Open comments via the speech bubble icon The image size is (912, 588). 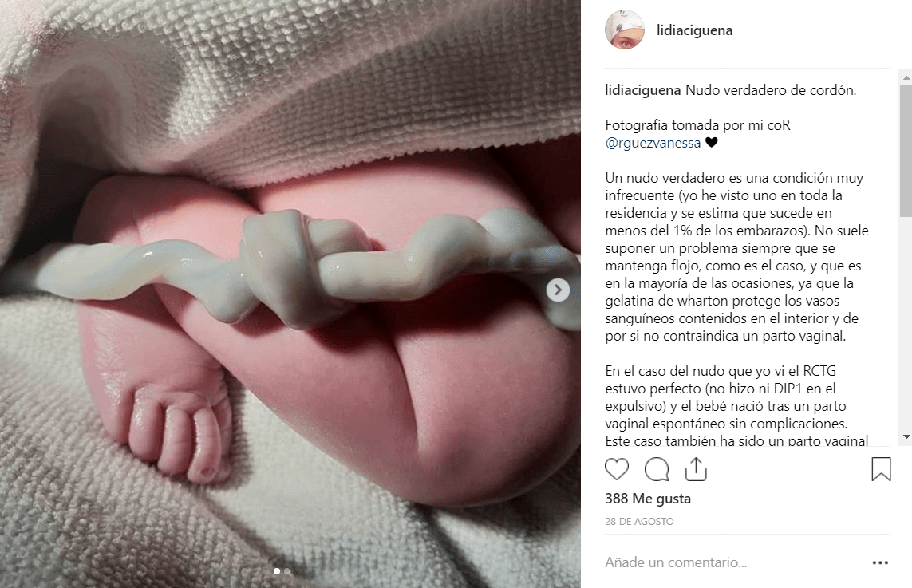pyautogui.click(x=657, y=469)
